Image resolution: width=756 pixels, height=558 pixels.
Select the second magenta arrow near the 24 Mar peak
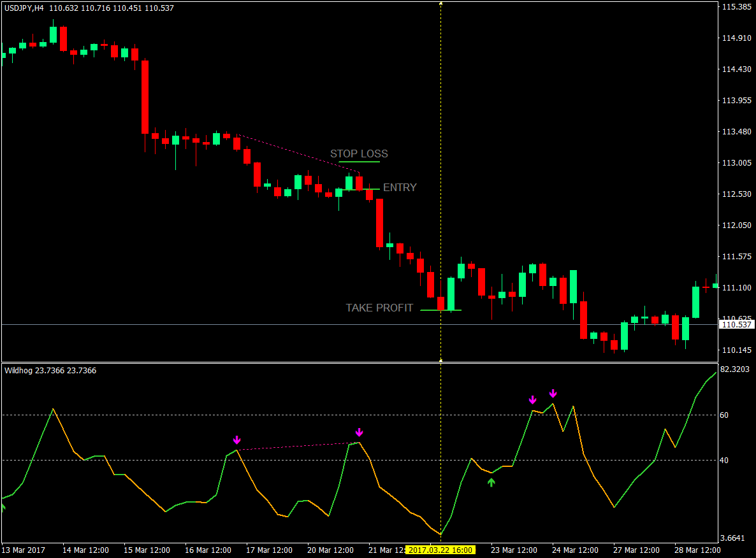click(552, 394)
